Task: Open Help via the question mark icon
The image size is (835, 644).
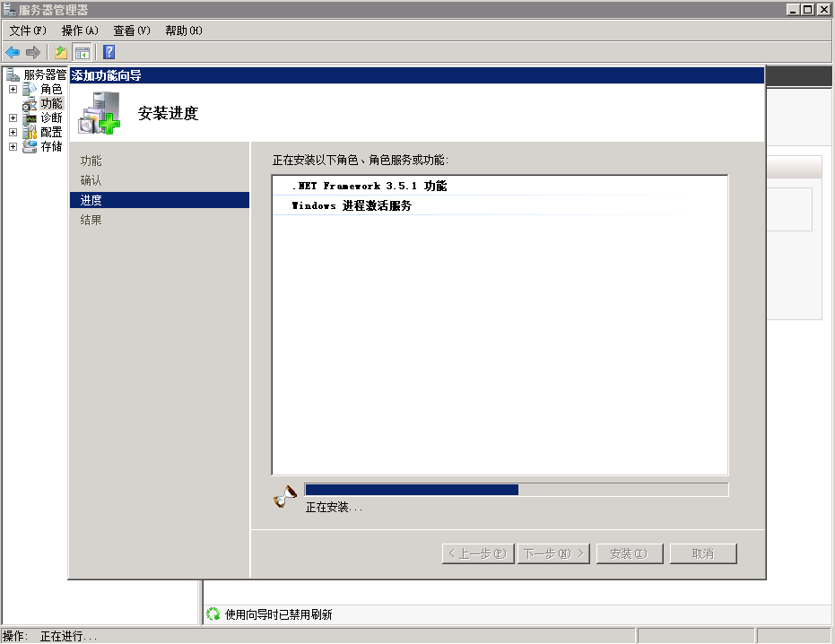Action: coord(109,52)
